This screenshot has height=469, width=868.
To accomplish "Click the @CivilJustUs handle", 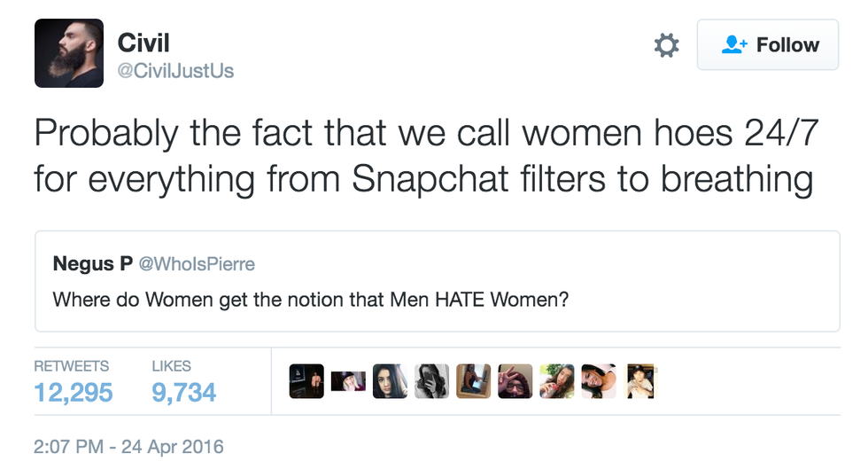I will pyautogui.click(x=175, y=70).
